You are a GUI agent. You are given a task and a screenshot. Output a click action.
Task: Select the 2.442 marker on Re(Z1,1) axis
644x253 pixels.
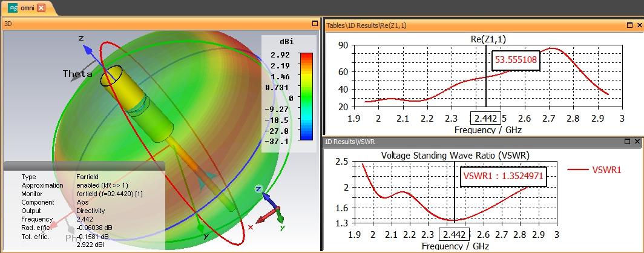tap(486, 119)
